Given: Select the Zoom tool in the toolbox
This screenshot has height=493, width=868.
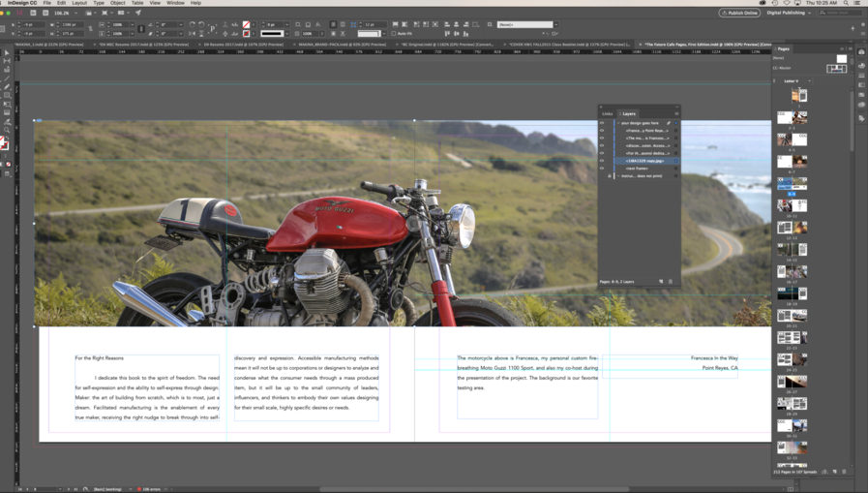Looking at the screenshot, I should (x=7, y=129).
